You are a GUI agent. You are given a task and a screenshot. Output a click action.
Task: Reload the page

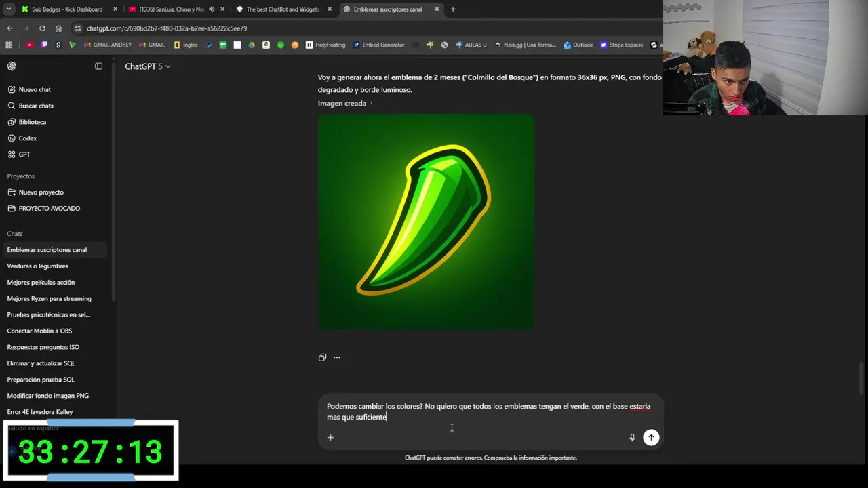pos(42,28)
